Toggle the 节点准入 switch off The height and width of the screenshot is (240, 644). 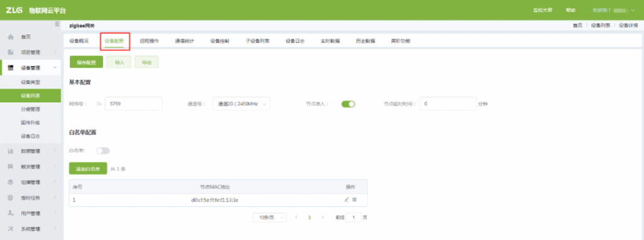pos(348,104)
